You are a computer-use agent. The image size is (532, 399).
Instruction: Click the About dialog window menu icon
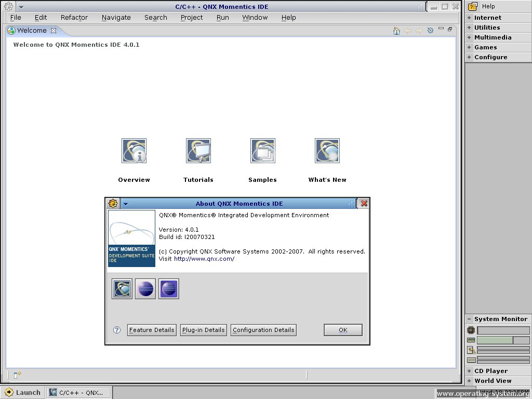pos(113,203)
